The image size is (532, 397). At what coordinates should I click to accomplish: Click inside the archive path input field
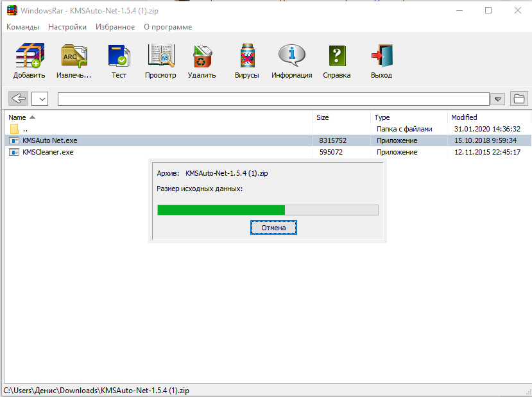[x=273, y=99]
